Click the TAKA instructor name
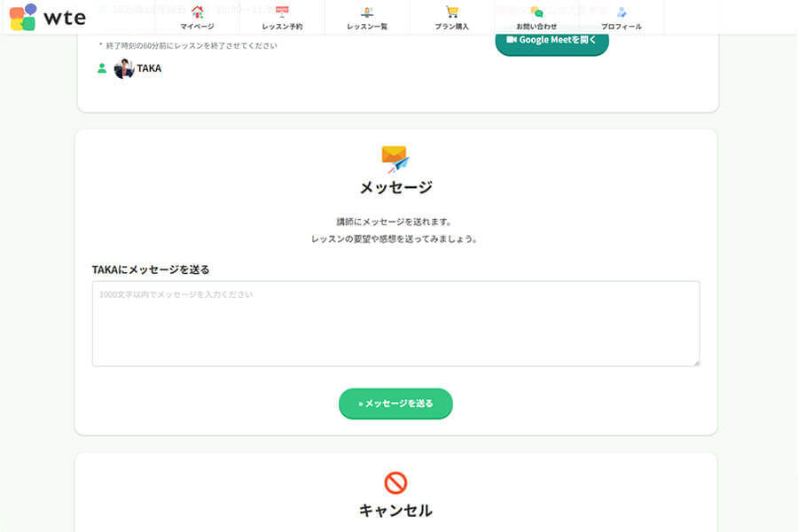The image size is (798, 532). (x=148, y=68)
